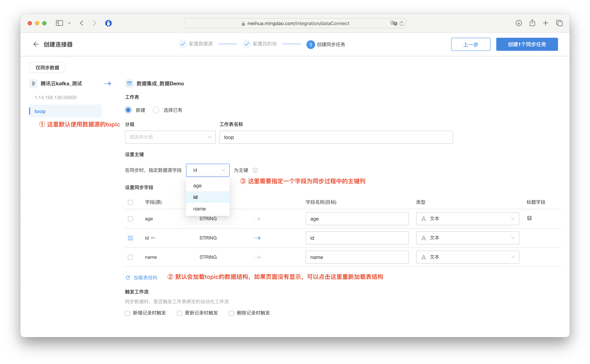Reload the page with the refresh icon
Viewport: 590px width, 364px height.
click(x=402, y=23)
